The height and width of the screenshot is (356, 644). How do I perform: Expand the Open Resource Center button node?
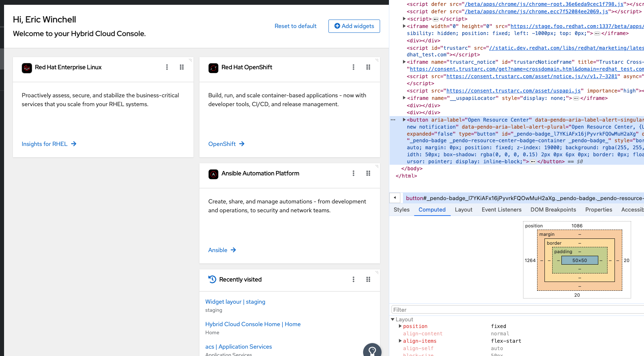(404, 120)
